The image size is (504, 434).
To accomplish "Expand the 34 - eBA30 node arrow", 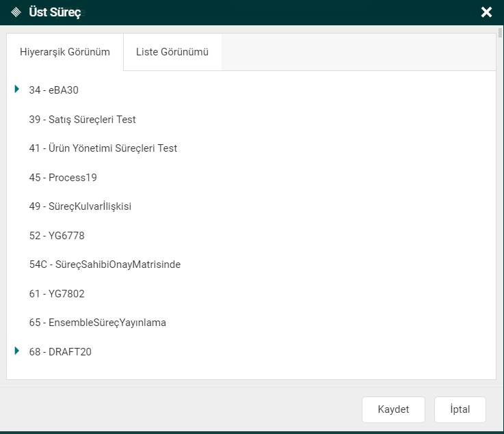I will 16,89.
